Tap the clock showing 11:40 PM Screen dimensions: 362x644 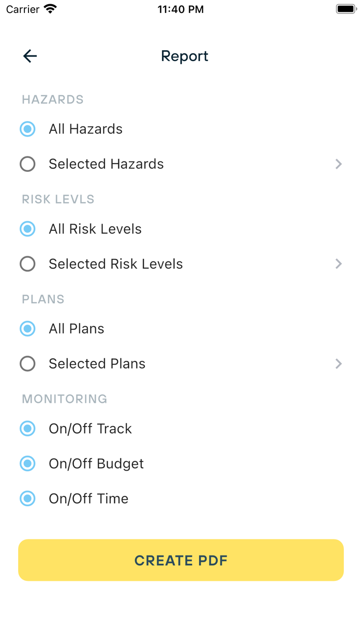[x=180, y=9]
